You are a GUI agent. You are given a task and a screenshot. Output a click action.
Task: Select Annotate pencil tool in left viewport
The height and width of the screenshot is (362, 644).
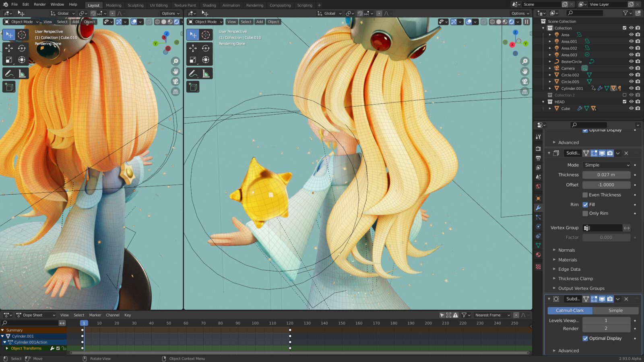pyautogui.click(x=9, y=74)
